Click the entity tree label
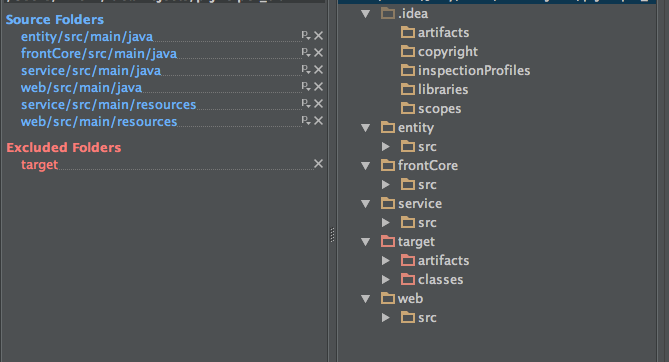 point(416,128)
